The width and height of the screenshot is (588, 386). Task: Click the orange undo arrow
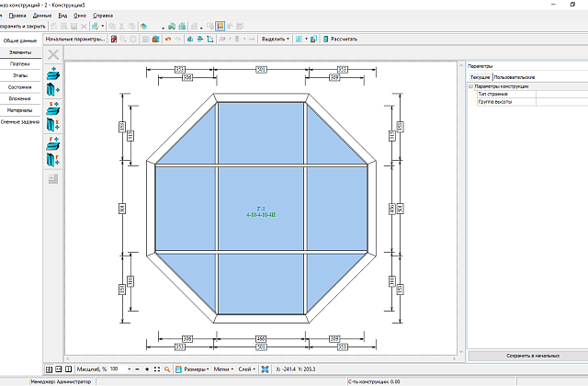(x=168, y=39)
